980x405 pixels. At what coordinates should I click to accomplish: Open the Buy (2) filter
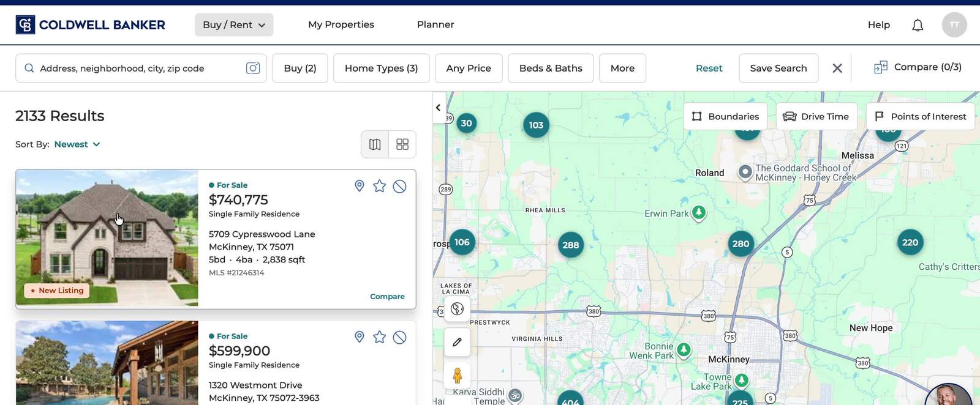(x=300, y=68)
